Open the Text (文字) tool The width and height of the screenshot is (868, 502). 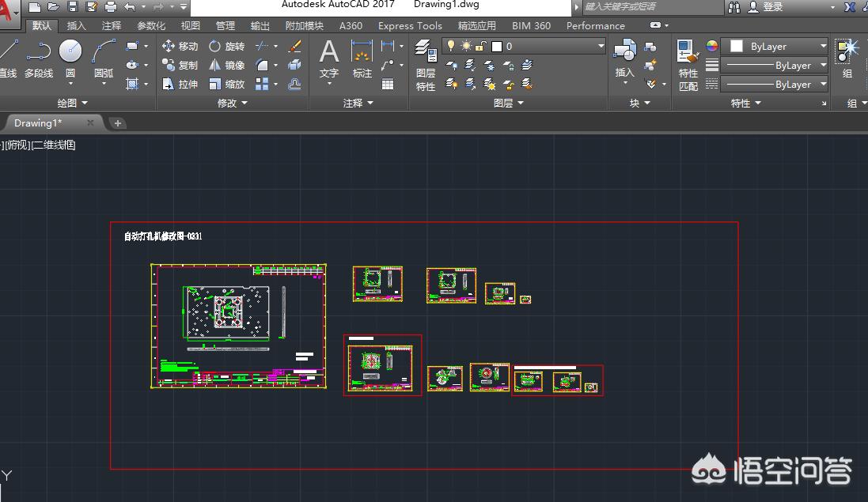(x=329, y=59)
